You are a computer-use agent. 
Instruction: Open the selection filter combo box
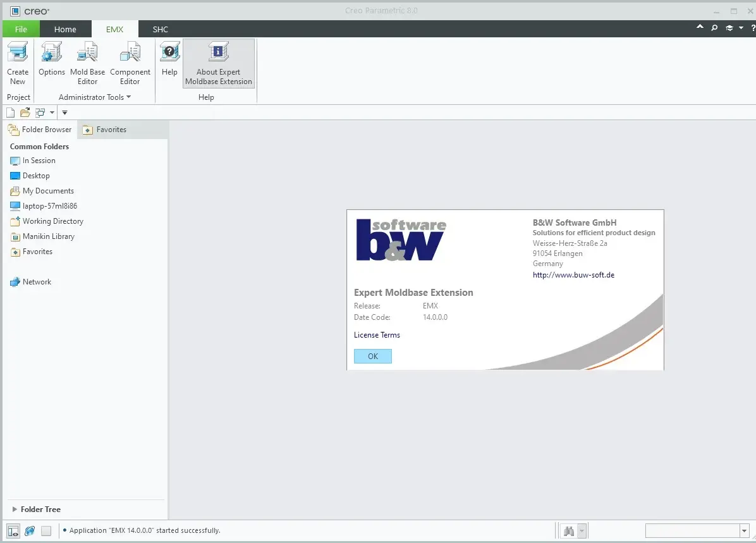[x=697, y=531]
